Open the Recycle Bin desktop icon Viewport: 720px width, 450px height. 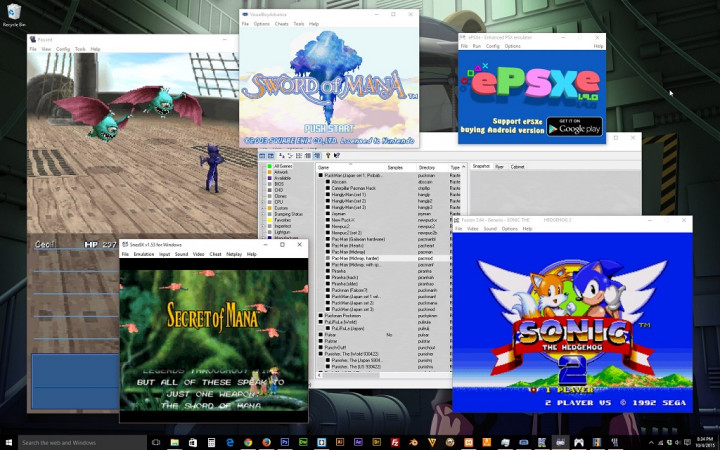[14, 13]
